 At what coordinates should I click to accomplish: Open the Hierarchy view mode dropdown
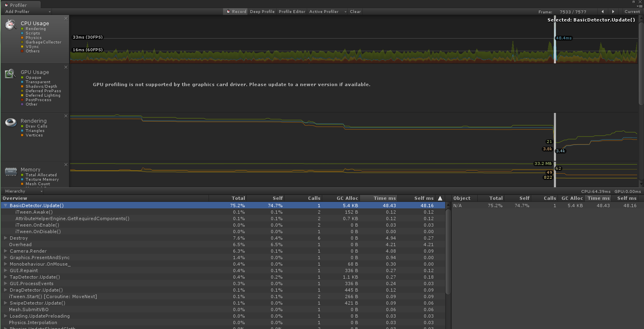(x=24, y=191)
